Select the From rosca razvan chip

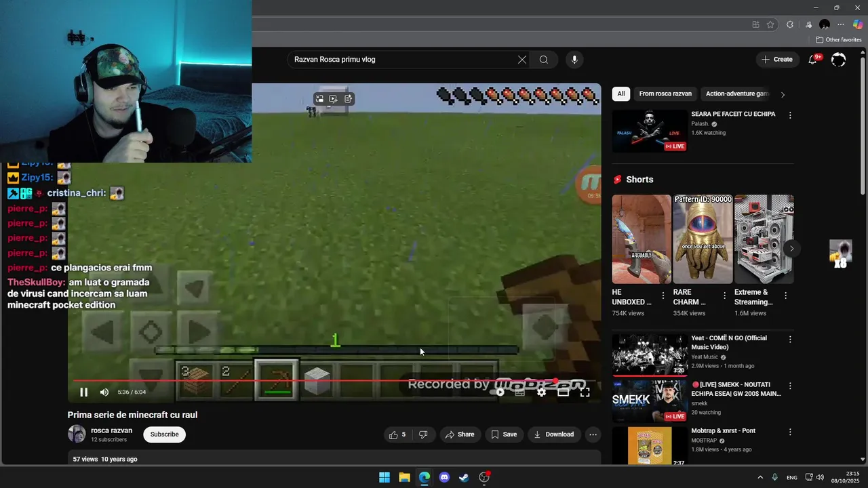[x=665, y=94]
